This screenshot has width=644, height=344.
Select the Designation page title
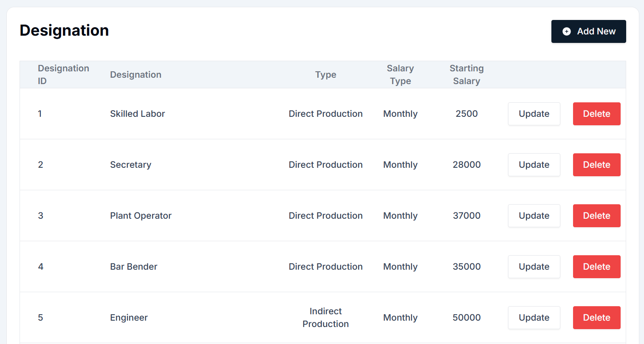[x=64, y=30]
